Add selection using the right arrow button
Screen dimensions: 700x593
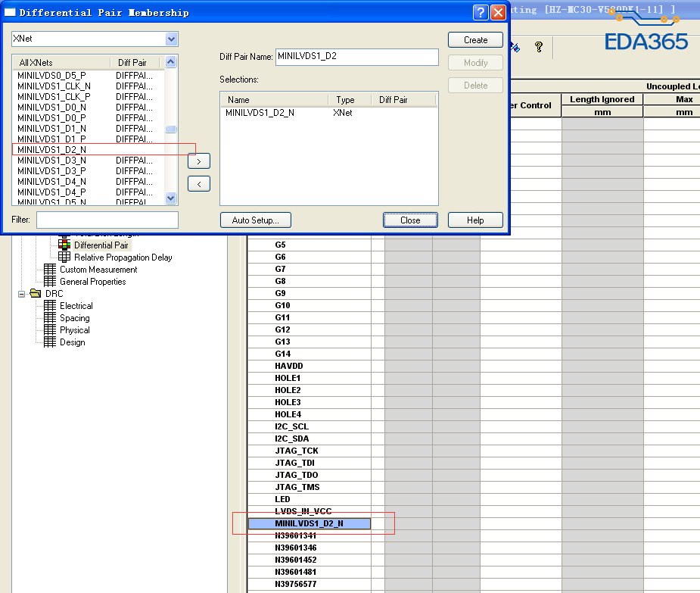tap(199, 161)
